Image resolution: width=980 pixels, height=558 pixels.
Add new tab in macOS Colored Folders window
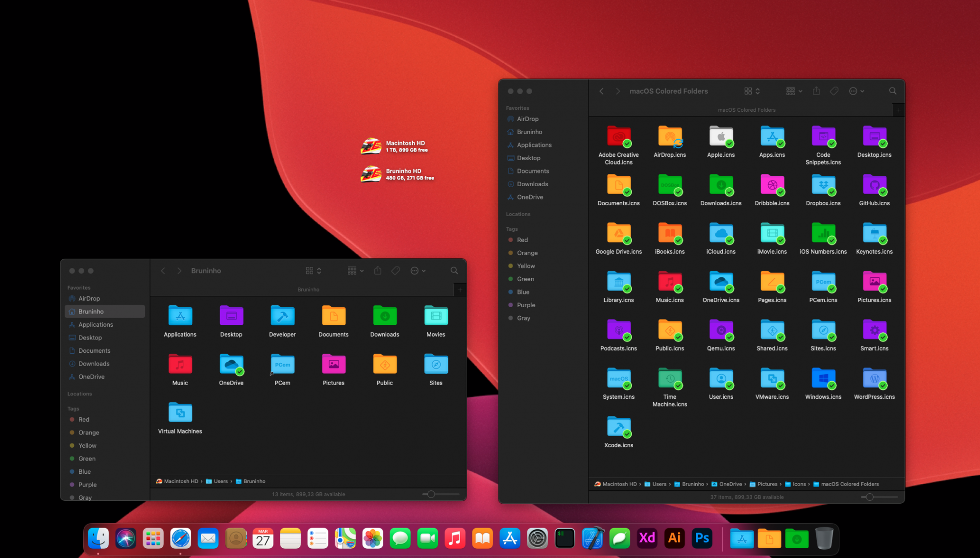click(899, 110)
